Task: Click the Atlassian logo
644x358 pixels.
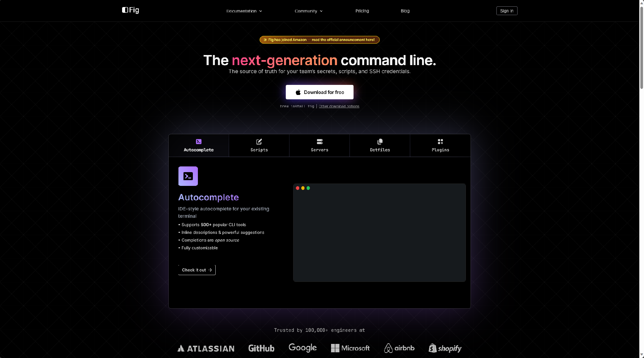Action: click(206, 349)
